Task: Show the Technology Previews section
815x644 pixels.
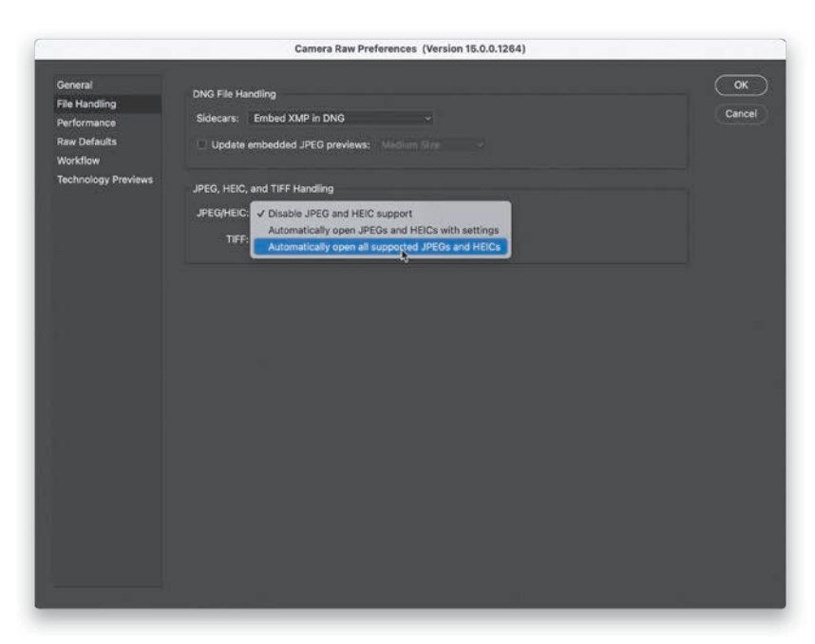Action: click(104, 180)
